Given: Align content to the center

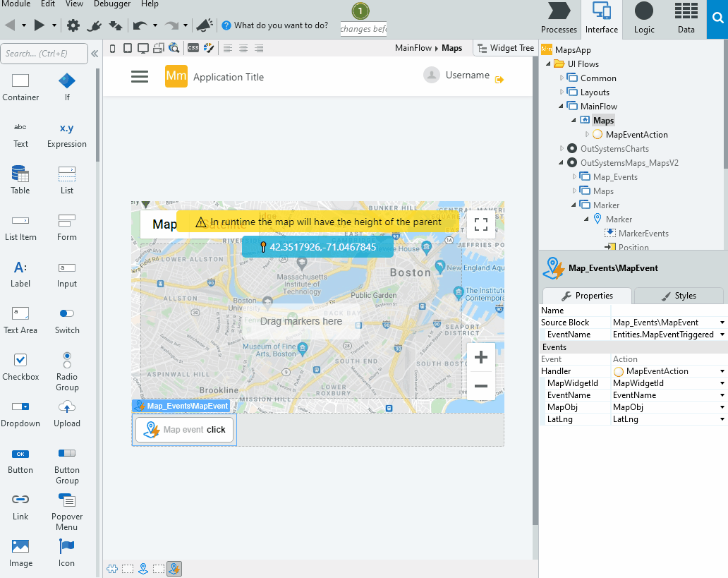Looking at the screenshot, I should 243,48.
